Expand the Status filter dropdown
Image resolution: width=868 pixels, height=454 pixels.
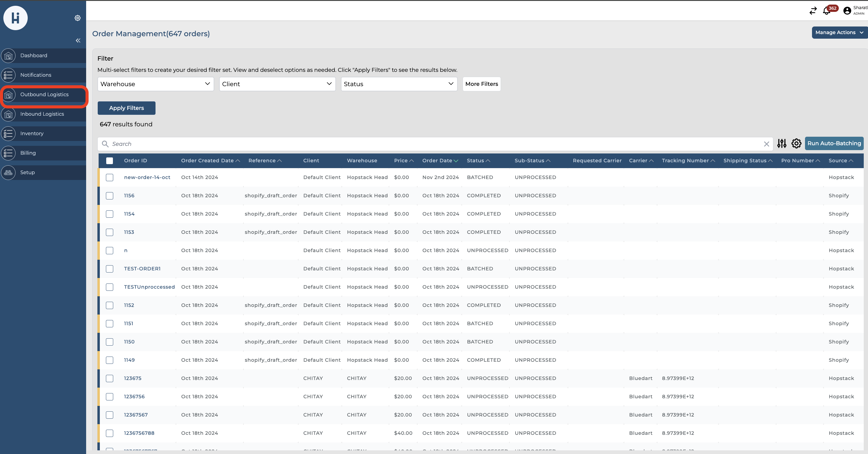click(x=399, y=84)
